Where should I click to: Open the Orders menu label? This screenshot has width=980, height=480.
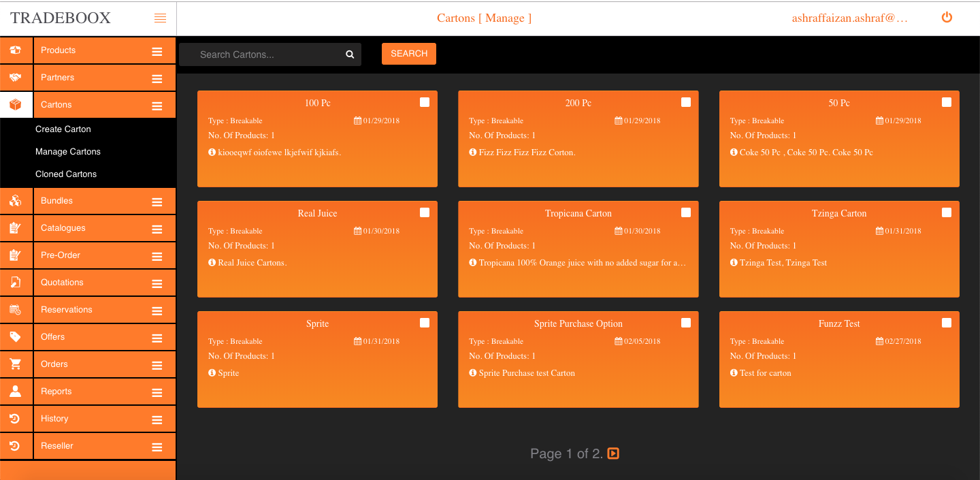click(54, 364)
